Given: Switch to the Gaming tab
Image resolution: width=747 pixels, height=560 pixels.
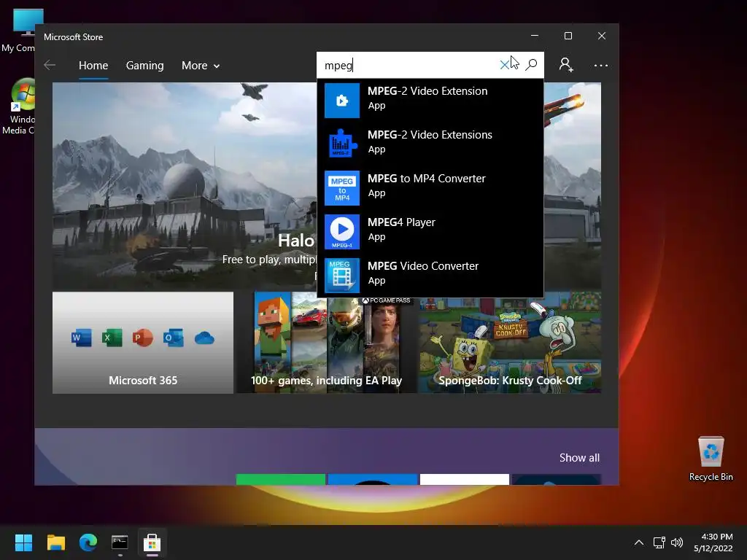Looking at the screenshot, I should tap(145, 66).
